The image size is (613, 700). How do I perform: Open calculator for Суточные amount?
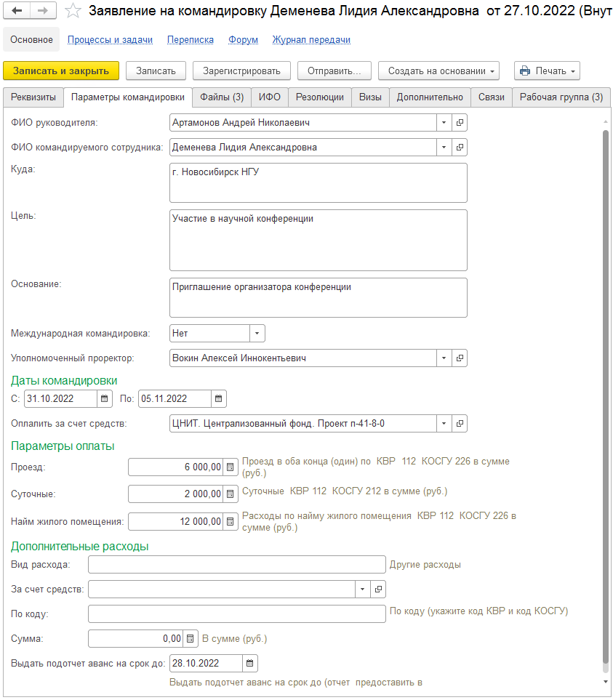(231, 494)
